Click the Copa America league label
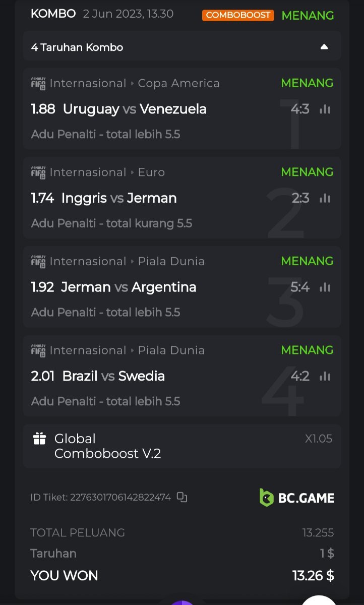The height and width of the screenshot is (605, 364). pos(178,83)
